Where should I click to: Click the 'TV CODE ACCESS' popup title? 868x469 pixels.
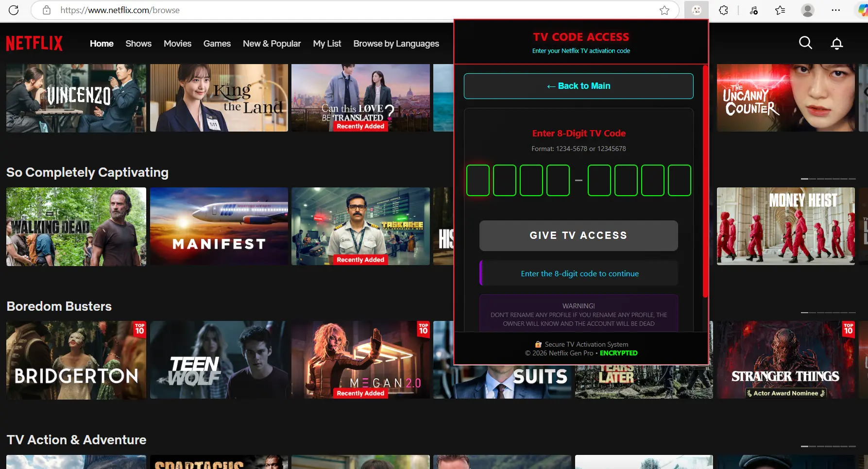click(x=581, y=37)
